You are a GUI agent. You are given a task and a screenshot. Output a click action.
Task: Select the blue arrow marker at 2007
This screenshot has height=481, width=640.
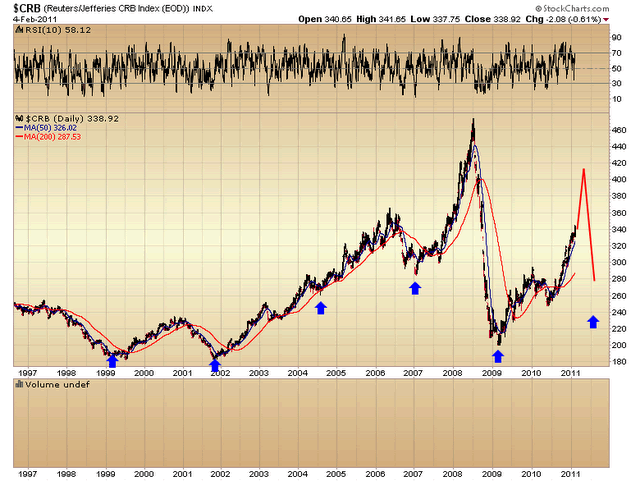[415, 288]
